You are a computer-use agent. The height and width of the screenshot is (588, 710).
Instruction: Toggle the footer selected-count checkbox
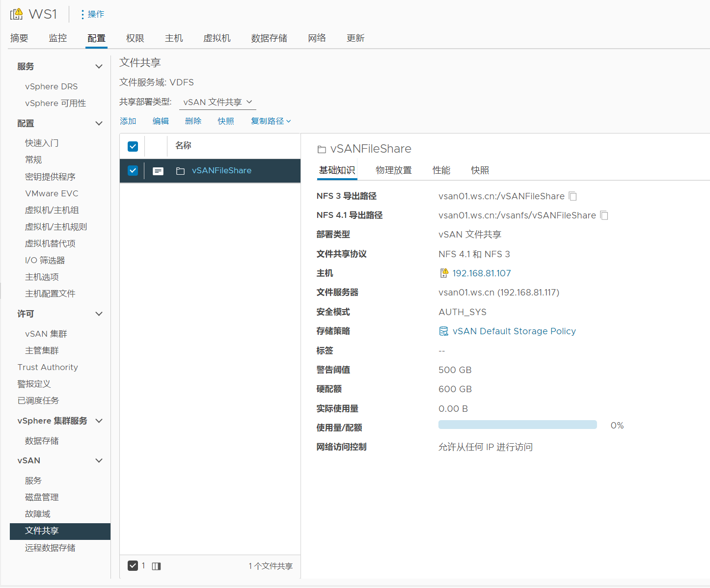[133, 565]
